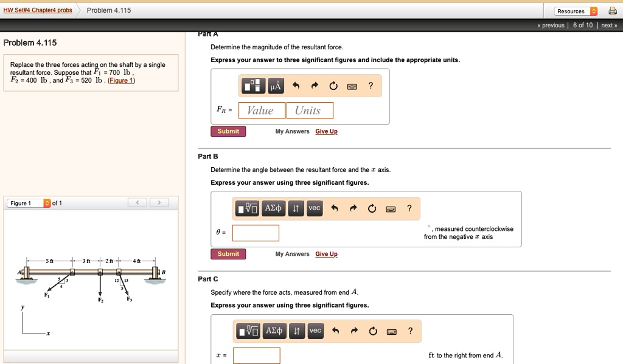
Task: Click Give Up under Part B
Action: (x=326, y=254)
